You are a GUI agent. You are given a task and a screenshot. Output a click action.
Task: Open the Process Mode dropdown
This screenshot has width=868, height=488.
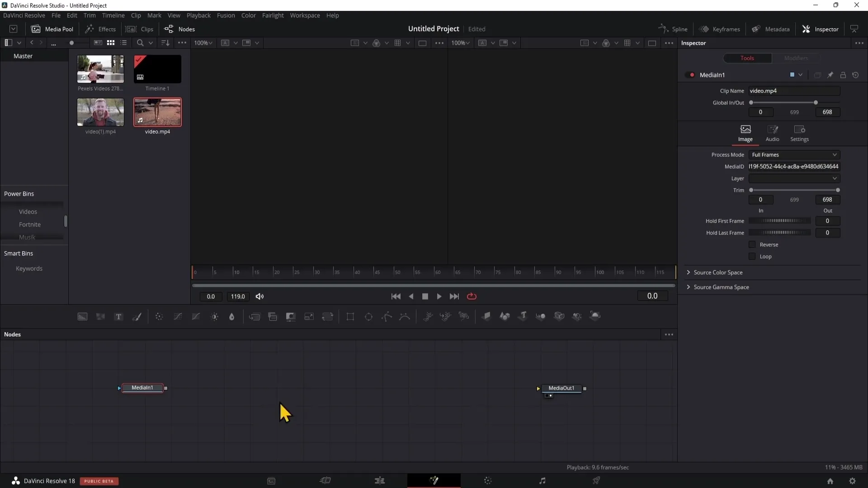point(795,155)
